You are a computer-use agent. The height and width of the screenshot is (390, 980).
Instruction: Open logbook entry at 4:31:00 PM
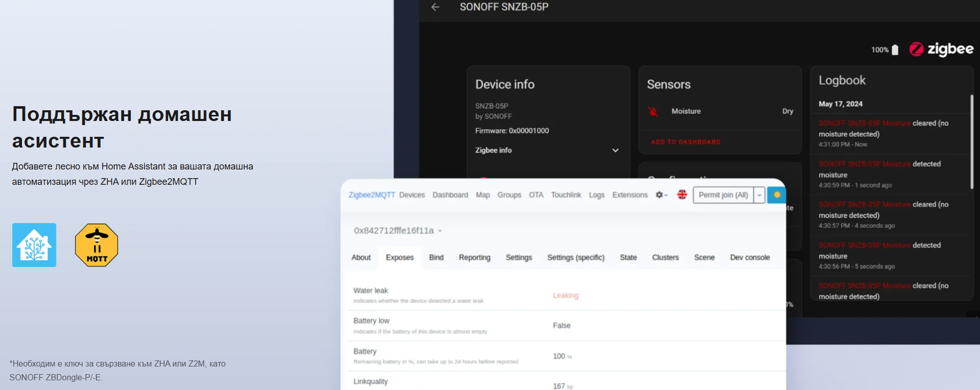point(890,134)
